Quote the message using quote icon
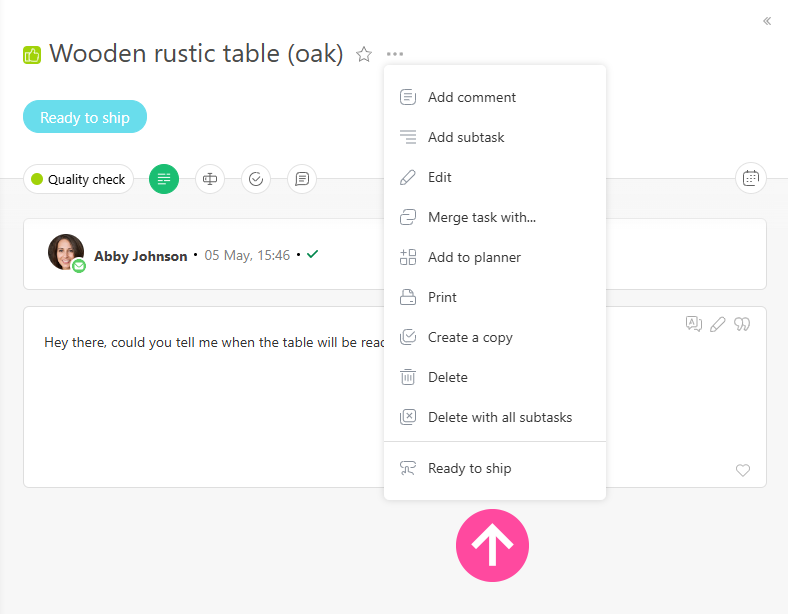The image size is (788, 614). tap(741, 324)
